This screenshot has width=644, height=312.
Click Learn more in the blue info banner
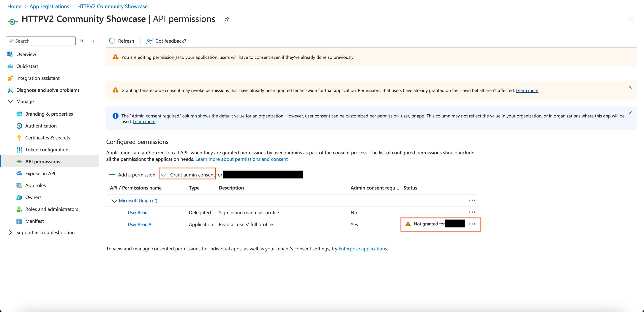coord(144,122)
